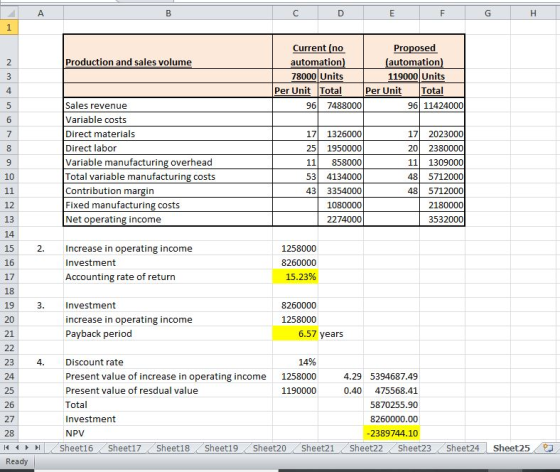The image size is (560, 472).
Task: Click 'Production and sales volume' cell
Action: (168, 51)
